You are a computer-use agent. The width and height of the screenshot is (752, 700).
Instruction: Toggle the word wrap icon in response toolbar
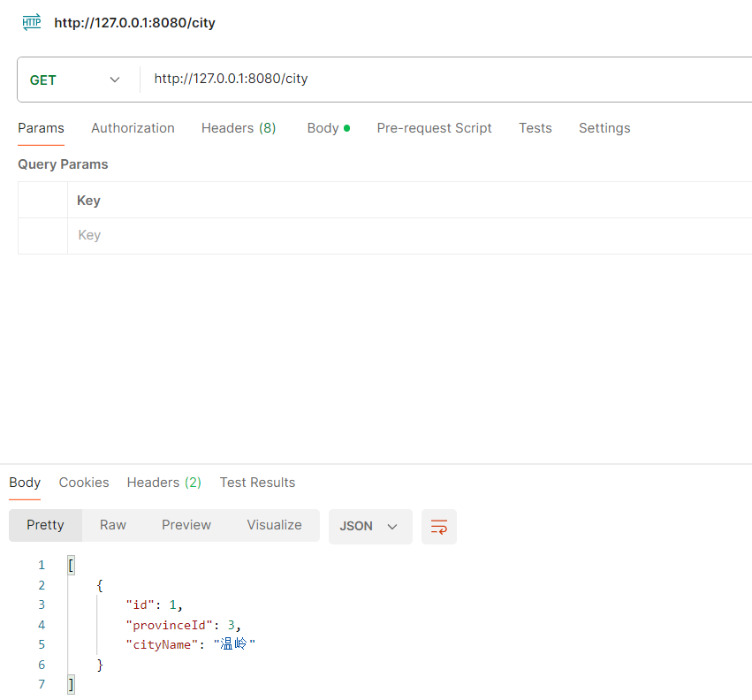point(439,526)
